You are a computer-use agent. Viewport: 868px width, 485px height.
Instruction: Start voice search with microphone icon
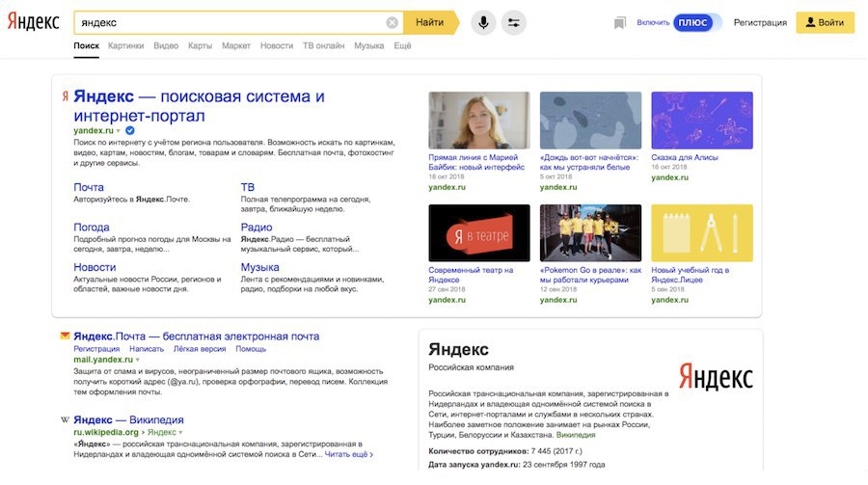tap(483, 23)
